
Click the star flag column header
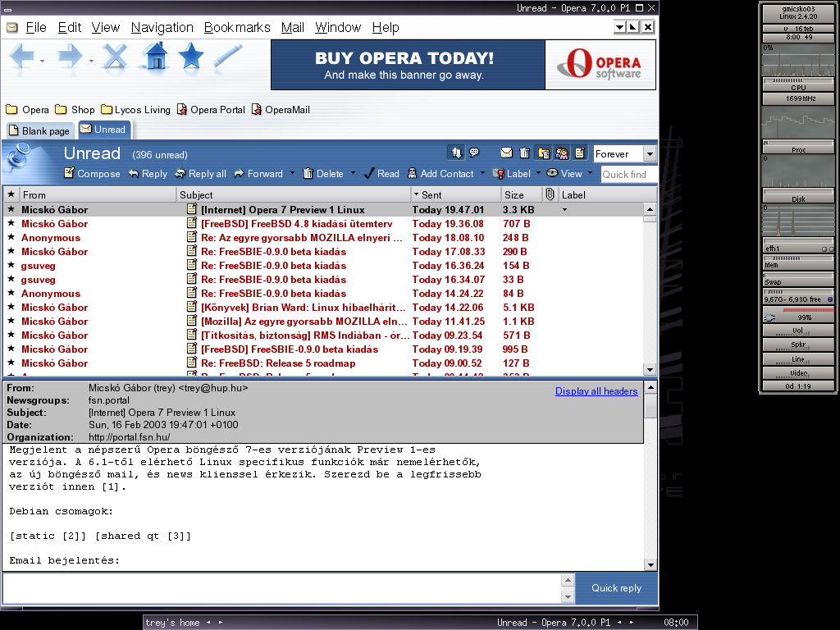point(11,194)
